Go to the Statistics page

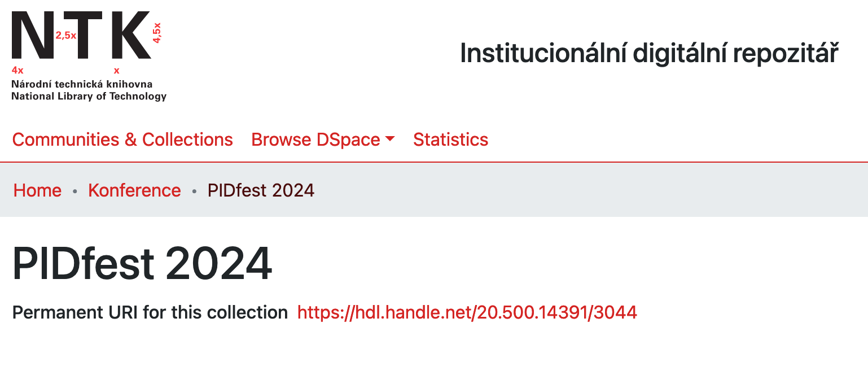pos(450,140)
